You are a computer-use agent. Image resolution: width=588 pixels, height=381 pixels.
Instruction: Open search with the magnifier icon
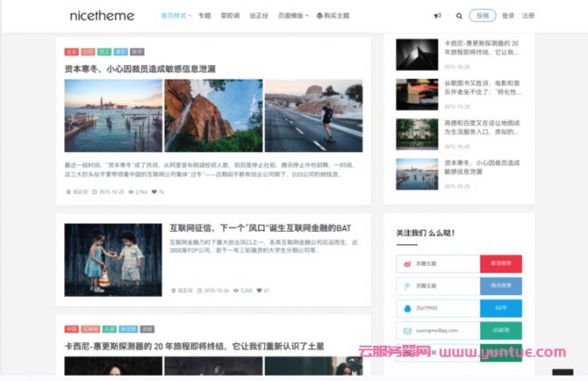click(459, 15)
